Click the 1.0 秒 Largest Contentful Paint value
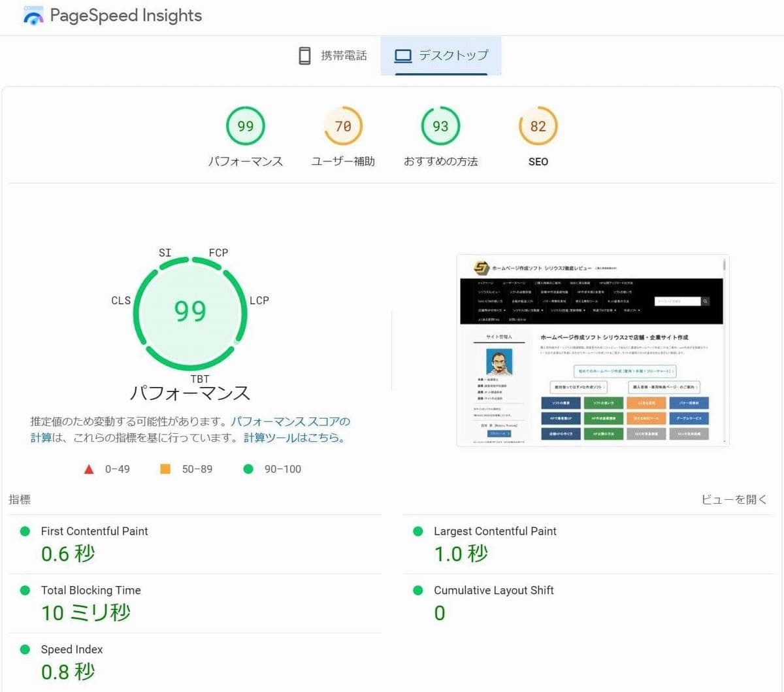The image size is (784, 692). [x=461, y=554]
